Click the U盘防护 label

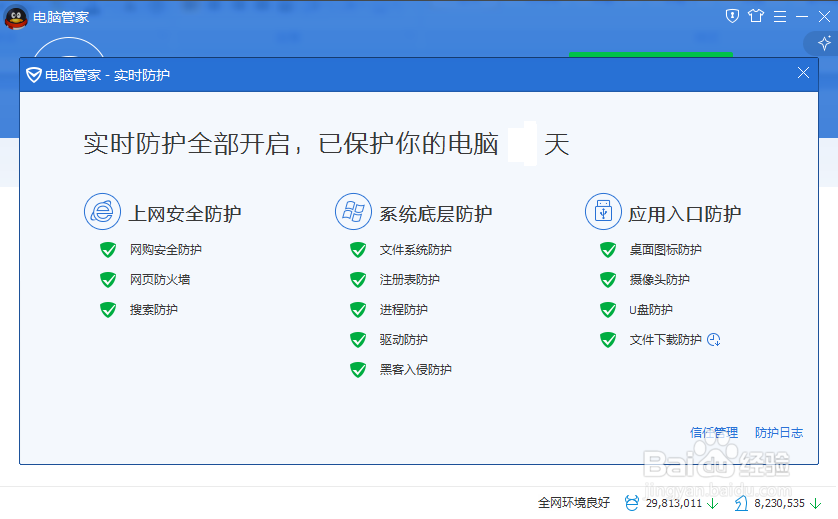651,309
